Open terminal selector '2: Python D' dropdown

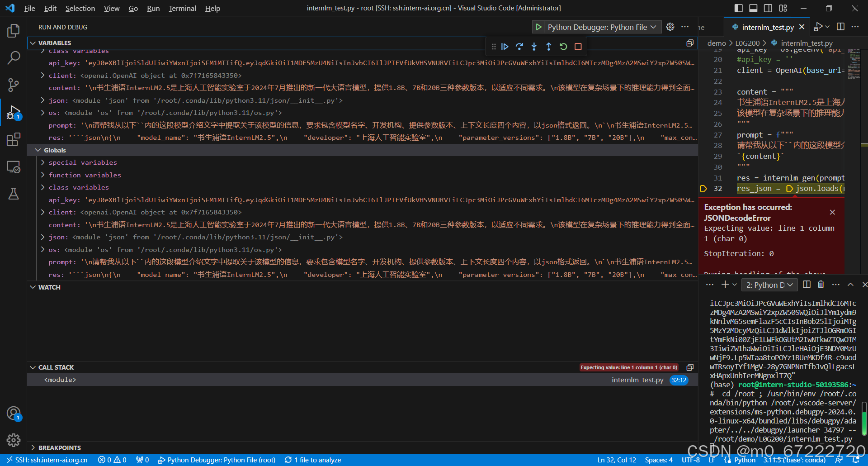click(x=769, y=285)
